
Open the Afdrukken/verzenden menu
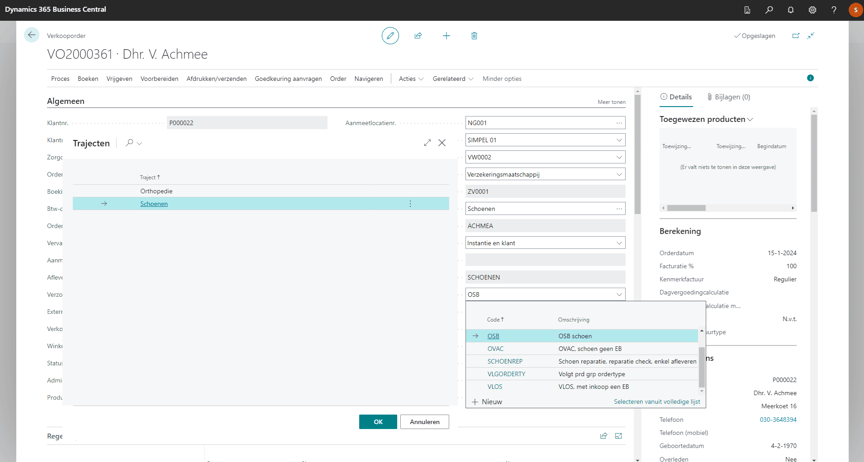(217, 79)
